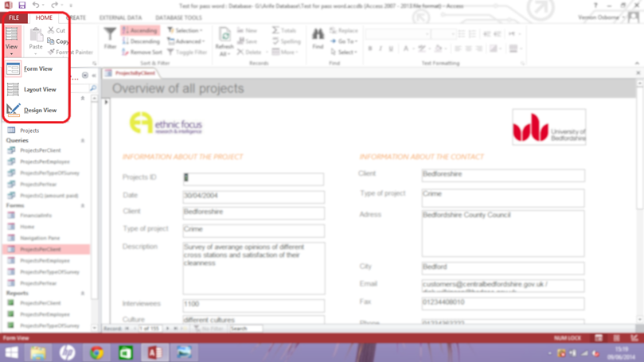The image size is (644, 362).
Task: Create a New record
Action: point(248,30)
